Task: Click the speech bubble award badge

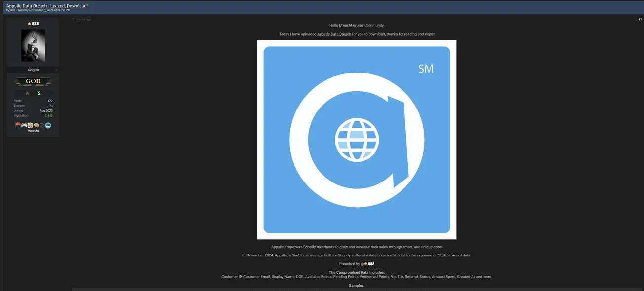Action: [42, 125]
